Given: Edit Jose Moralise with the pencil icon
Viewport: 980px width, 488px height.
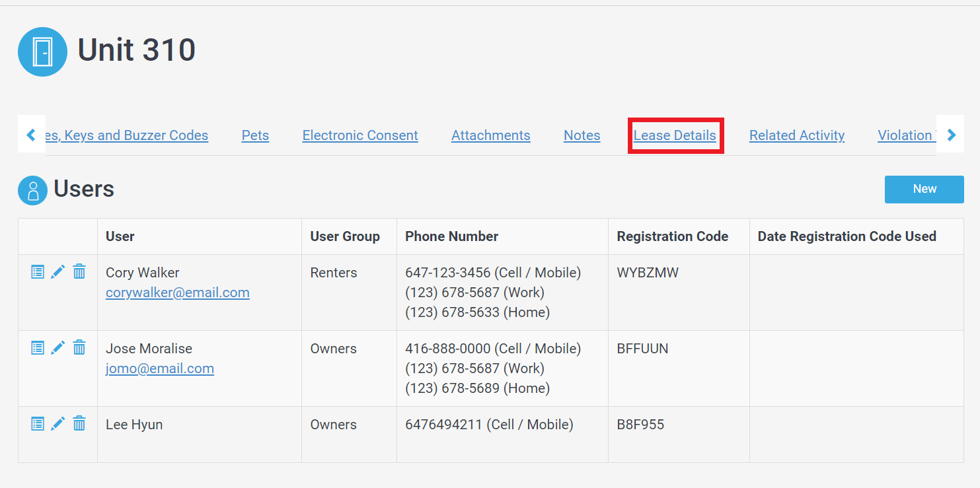Looking at the screenshot, I should coord(58,347).
